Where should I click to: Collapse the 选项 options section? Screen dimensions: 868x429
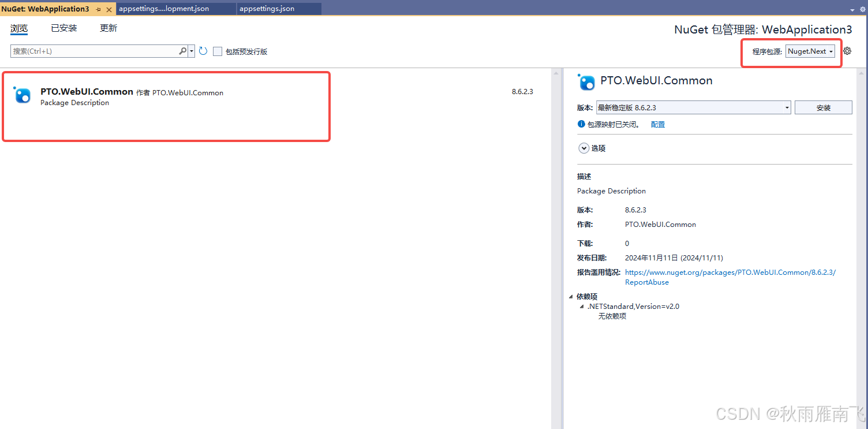(583, 148)
